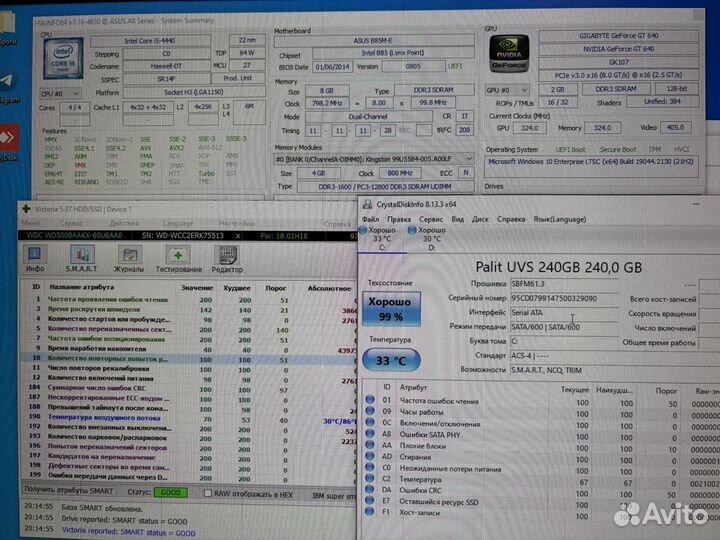Screen dimensions: 720x540
Task: Select row Количество переназначенных сект… in Victoria
Action: coord(189,329)
